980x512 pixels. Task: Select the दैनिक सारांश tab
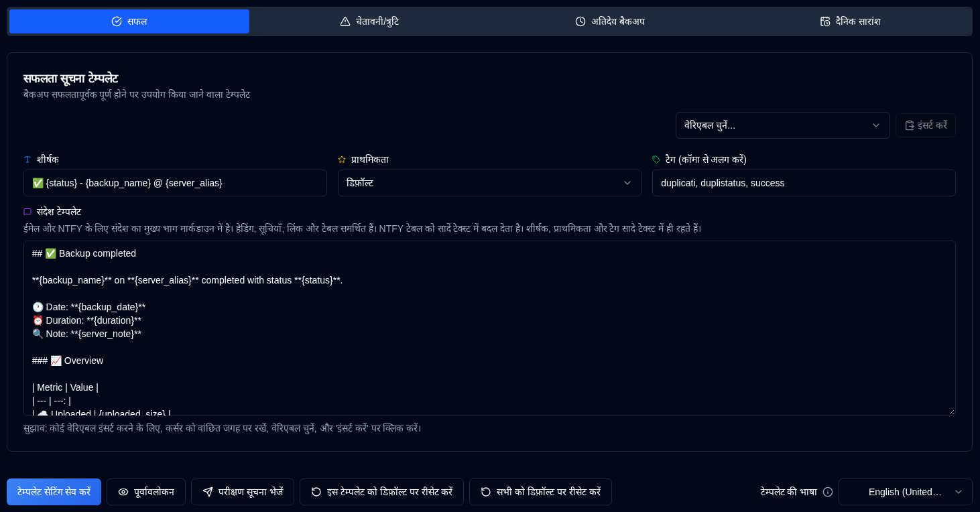pos(851,21)
